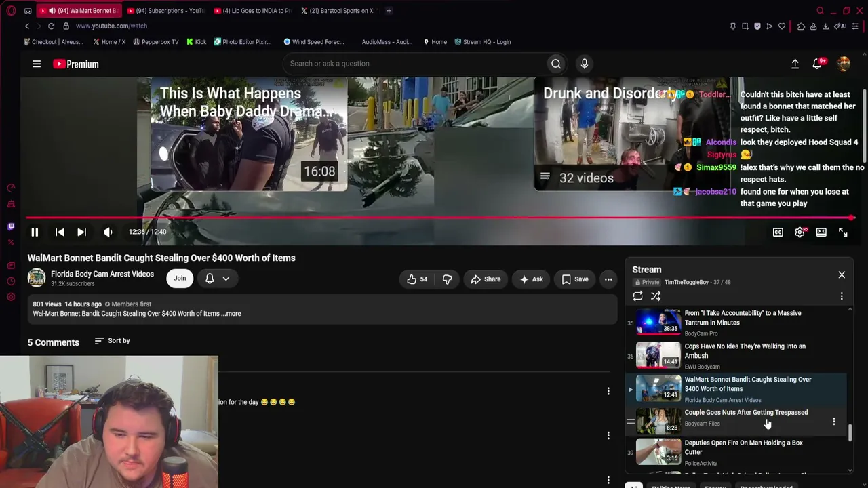The image size is (868, 488).
Task: Open Stream playlist options menu
Action: tap(842, 296)
